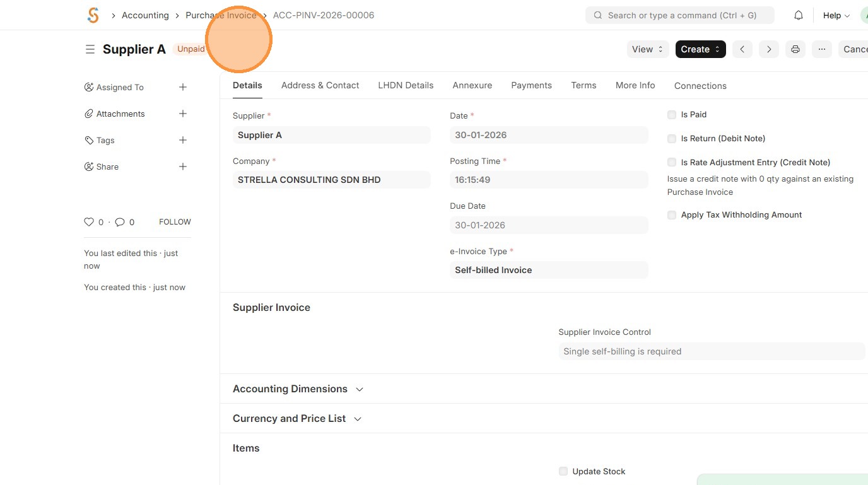Go to the previous document arrow
The height and width of the screenshot is (485, 868).
(742, 49)
